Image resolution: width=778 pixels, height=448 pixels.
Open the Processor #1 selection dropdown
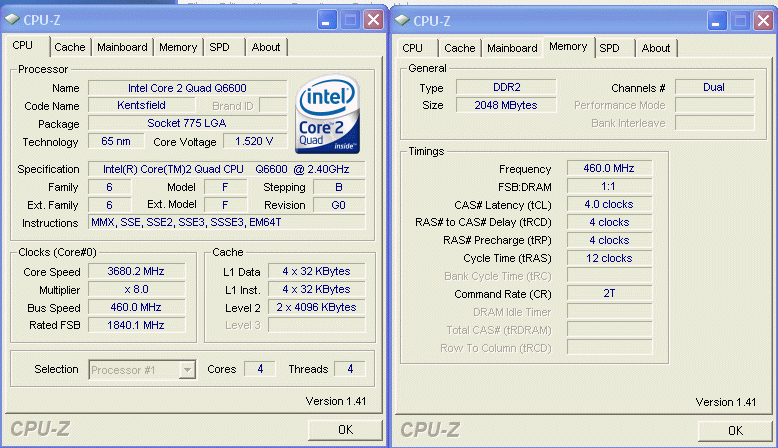tap(187, 370)
